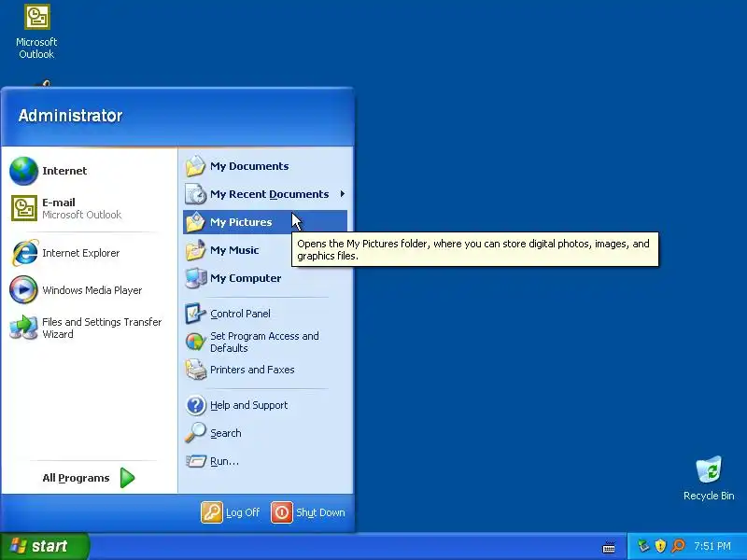The width and height of the screenshot is (747, 560).
Task: Open Help and Support text
Action: (x=248, y=405)
